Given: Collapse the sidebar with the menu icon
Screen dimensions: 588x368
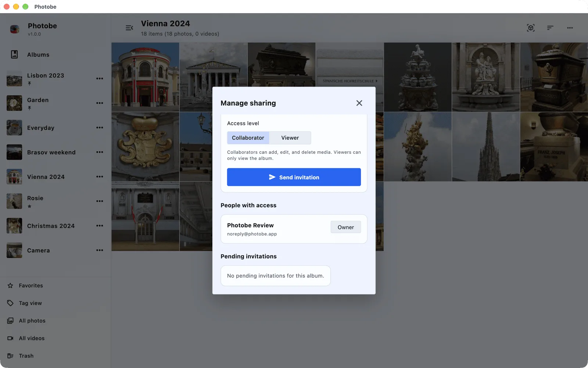Looking at the screenshot, I should pos(129,28).
